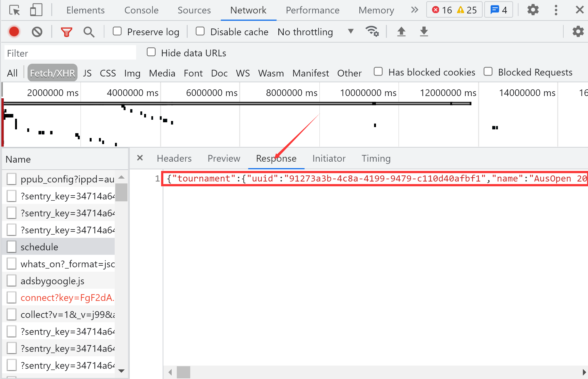Open the customize DevTools three-dot menu
588x379 pixels.
click(556, 10)
